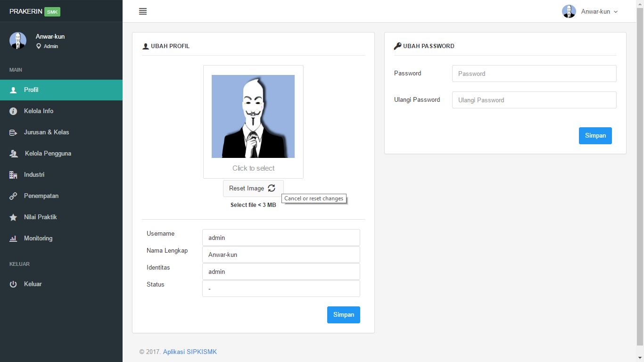This screenshot has width=644, height=362.
Task: Click the profile photo to select image
Action: coord(253,116)
